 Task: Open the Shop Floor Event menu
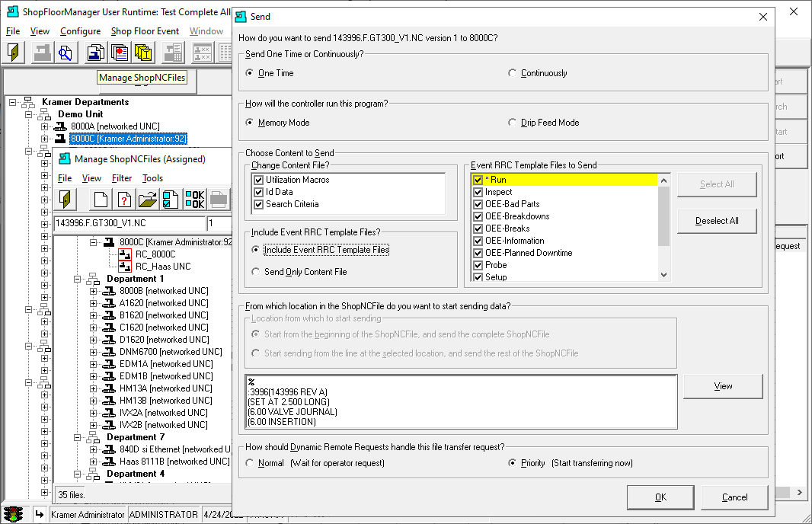coord(145,31)
